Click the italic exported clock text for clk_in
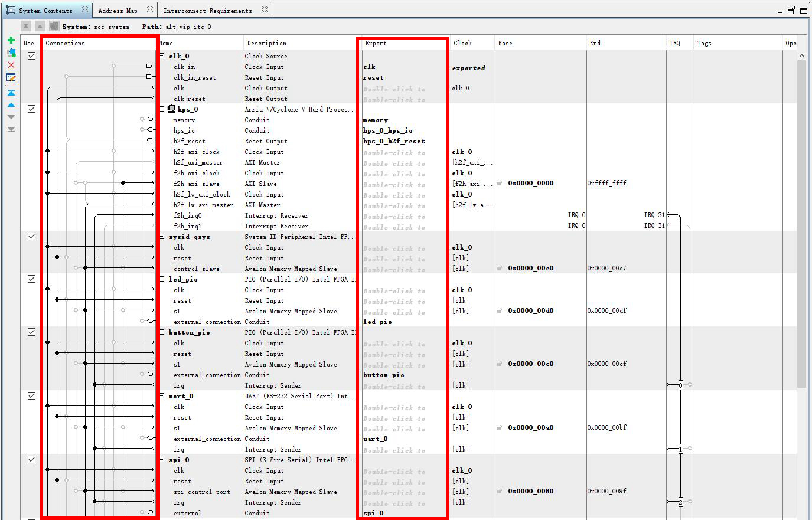Viewport: 812px width, 520px height. [x=469, y=68]
